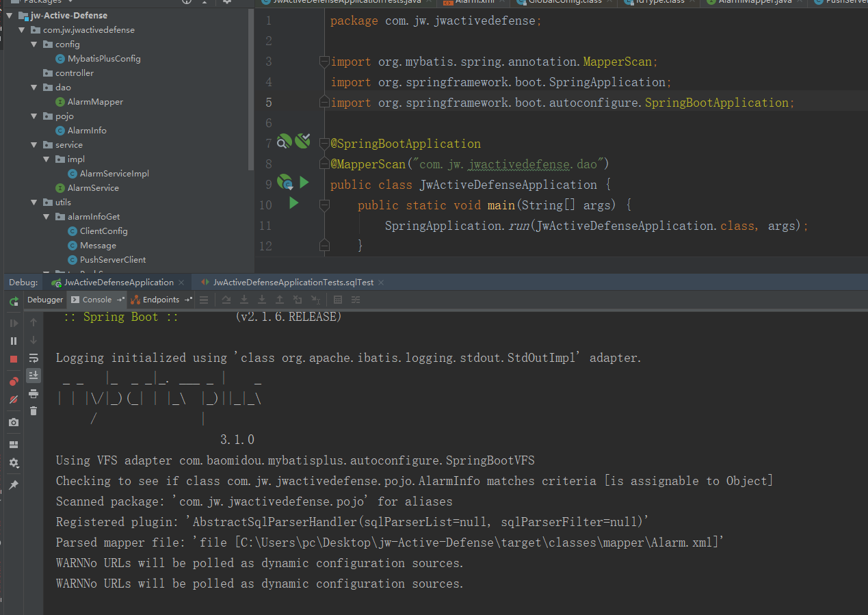
Task: Click Run to Cursor icon
Action: [315, 300]
